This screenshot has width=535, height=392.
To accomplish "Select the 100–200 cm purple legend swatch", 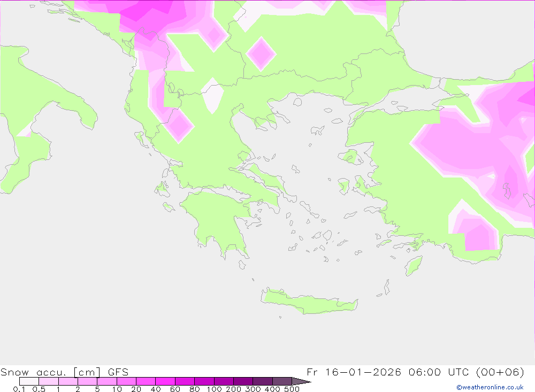I will (224, 381).
